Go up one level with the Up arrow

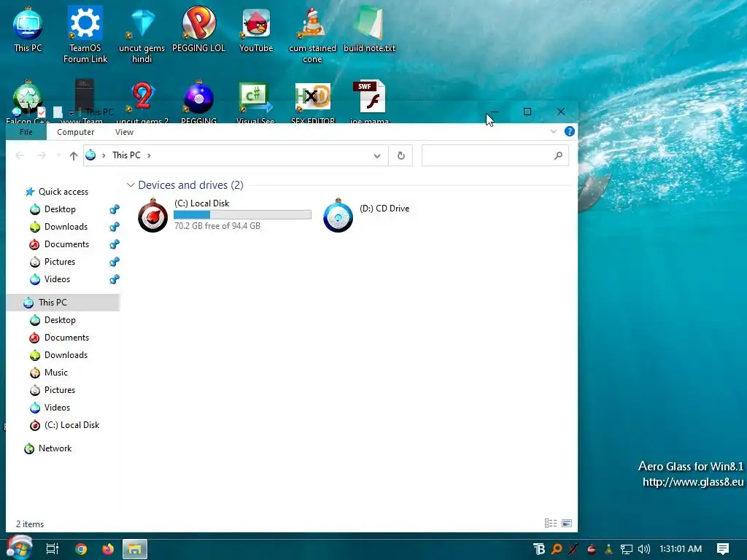pyautogui.click(x=74, y=155)
